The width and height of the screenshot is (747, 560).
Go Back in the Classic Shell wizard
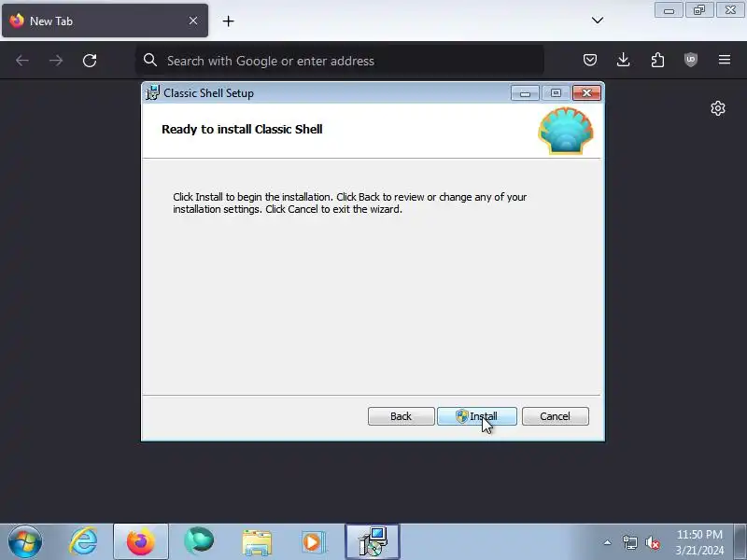(x=402, y=416)
